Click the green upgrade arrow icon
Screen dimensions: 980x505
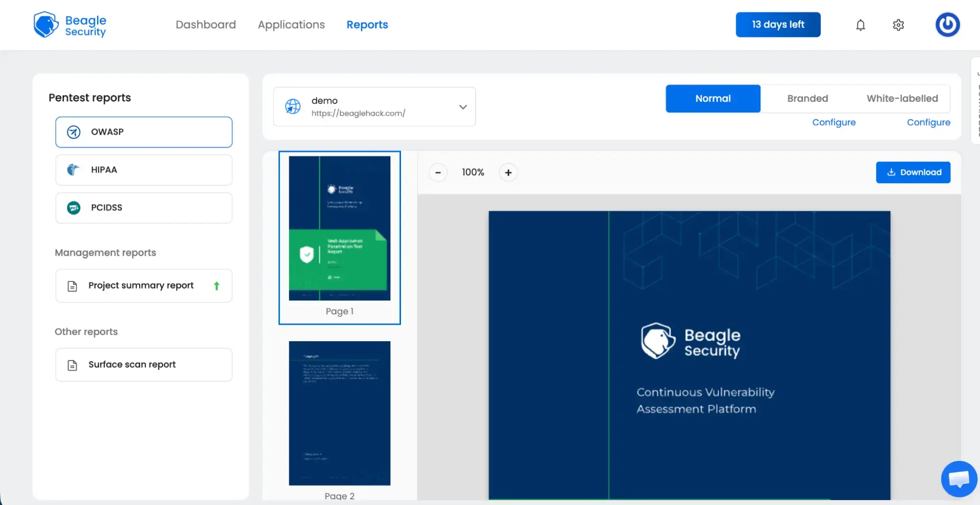click(x=216, y=286)
